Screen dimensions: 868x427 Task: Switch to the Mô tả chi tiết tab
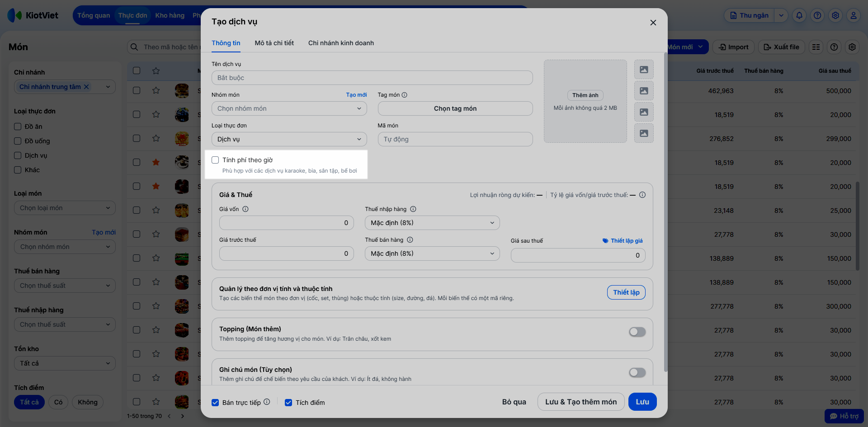[274, 43]
